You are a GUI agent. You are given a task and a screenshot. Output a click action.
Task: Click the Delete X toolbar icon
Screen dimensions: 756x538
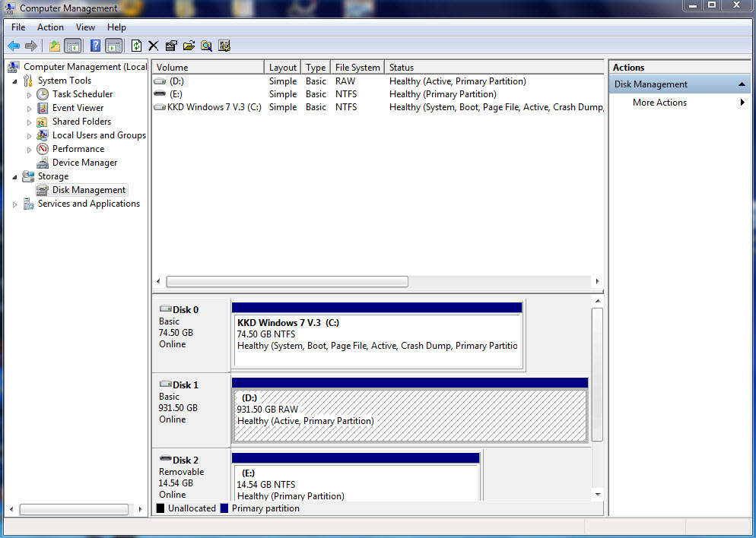pos(154,46)
